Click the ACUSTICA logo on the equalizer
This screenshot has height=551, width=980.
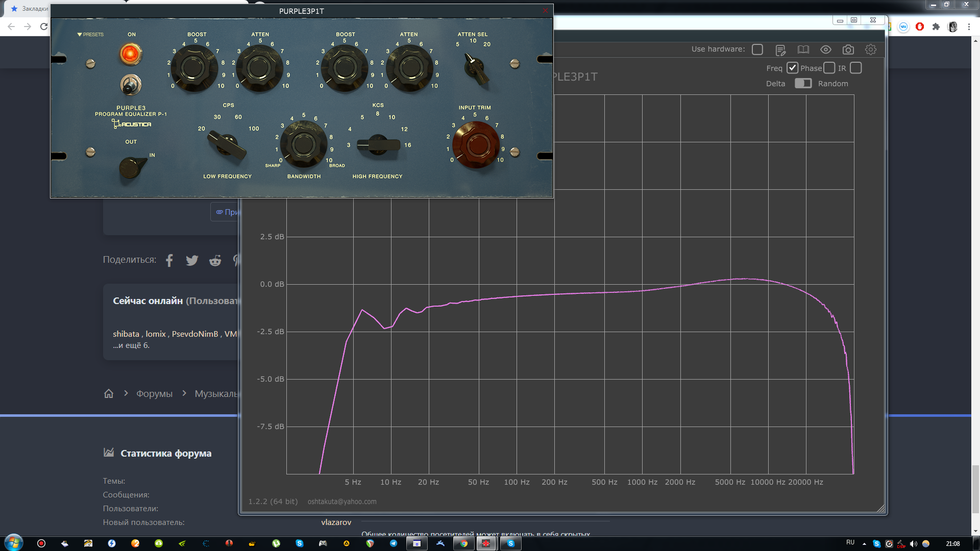pyautogui.click(x=132, y=124)
